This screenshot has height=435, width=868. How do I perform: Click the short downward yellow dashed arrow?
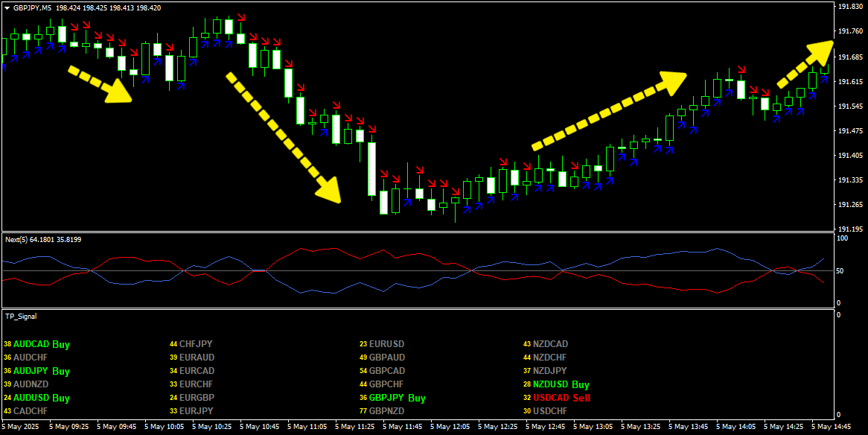100,84
